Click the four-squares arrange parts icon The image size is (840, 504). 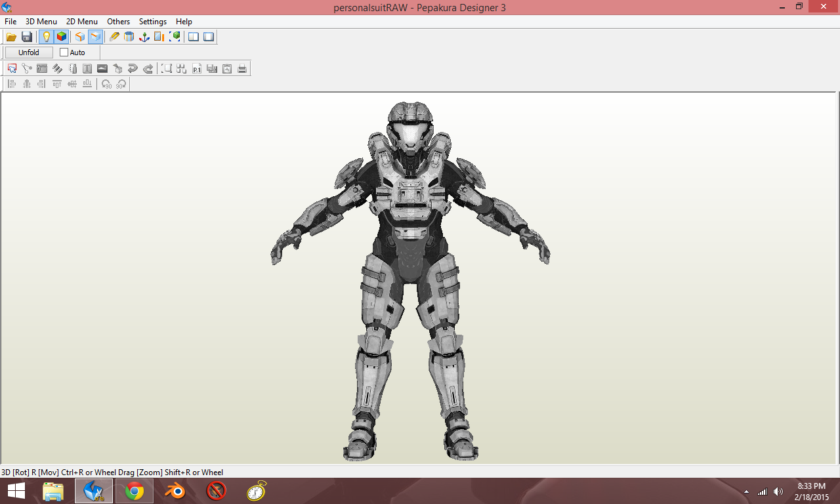tap(182, 68)
